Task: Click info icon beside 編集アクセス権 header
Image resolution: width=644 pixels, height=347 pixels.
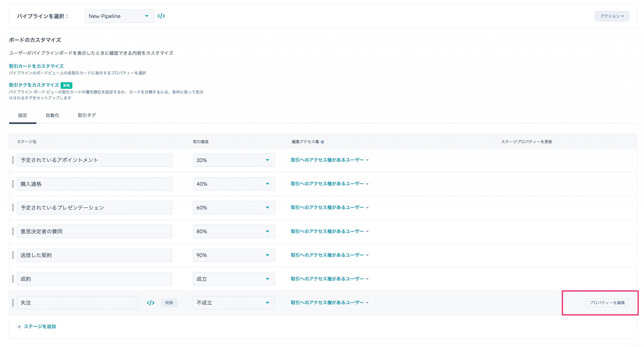Action: click(x=322, y=142)
